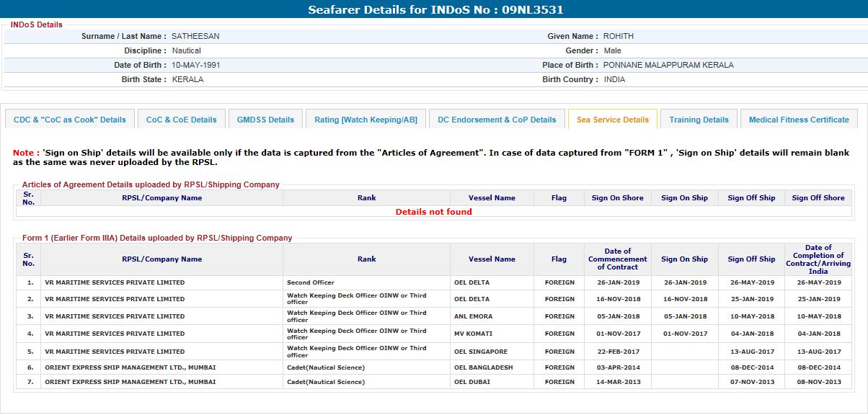Click Date of Commencement of Contract header
Viewport: 868px width, 415px height.
(617, 259)
